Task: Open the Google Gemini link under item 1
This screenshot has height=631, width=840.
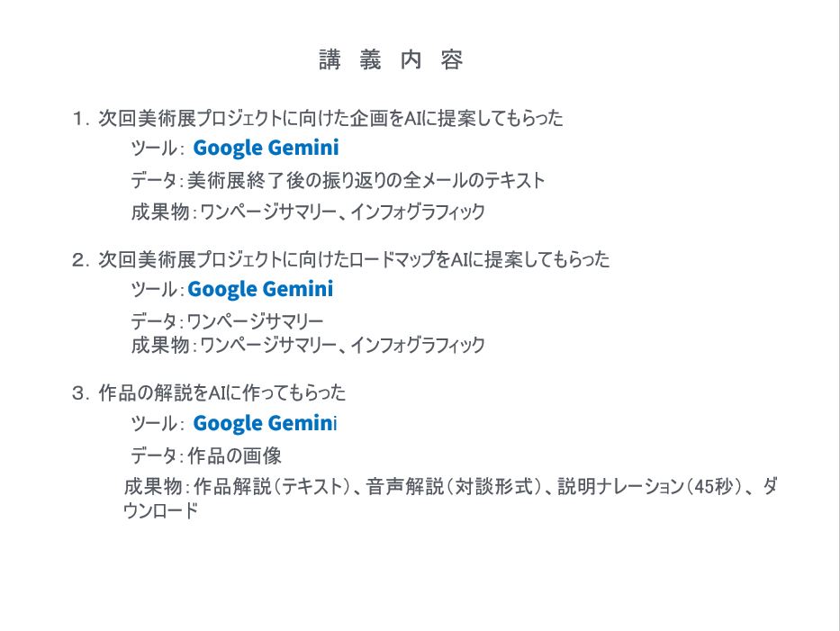Action: 266,148
